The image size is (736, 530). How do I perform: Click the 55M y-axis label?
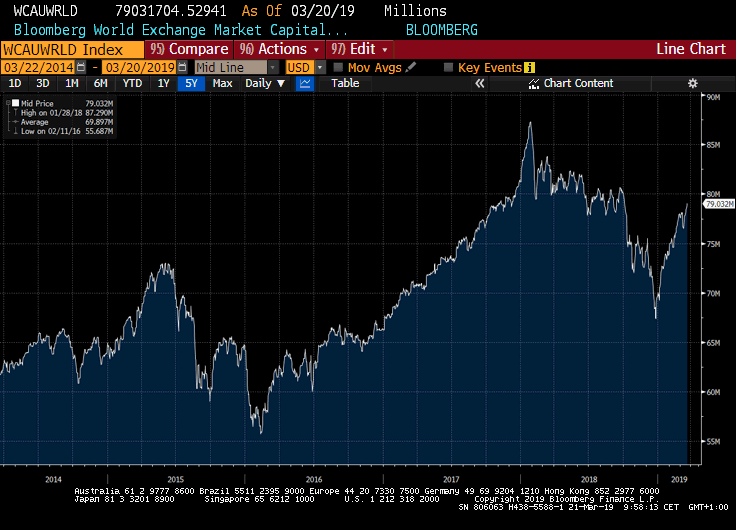(x=713, y=442)
